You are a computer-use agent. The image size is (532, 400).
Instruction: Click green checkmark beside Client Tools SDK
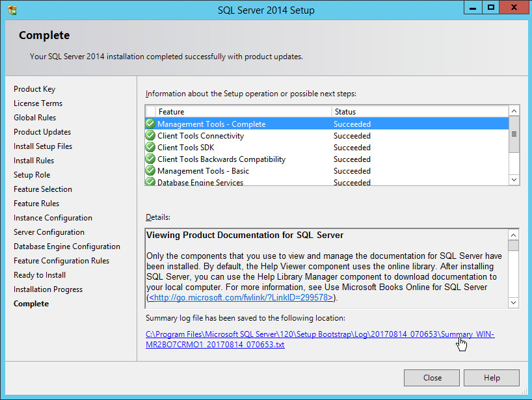150,148
